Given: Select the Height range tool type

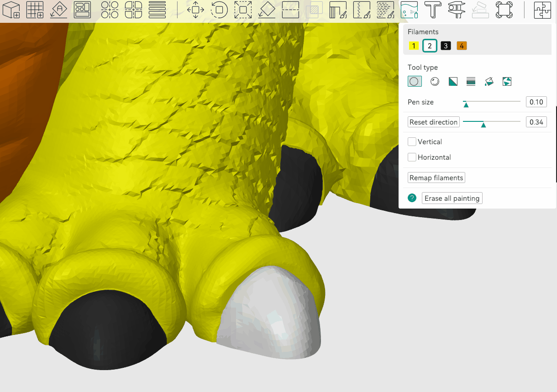Looking at the screenshot, I should tap(471, 82).
